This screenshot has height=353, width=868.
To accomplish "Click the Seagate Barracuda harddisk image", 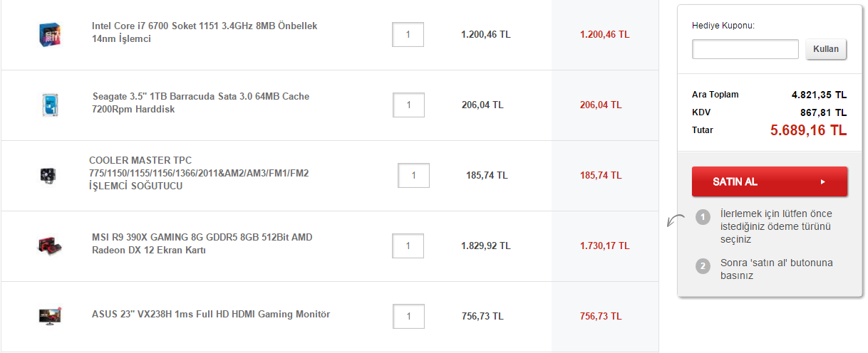I will pyautogui.click(x=49, y=105).
